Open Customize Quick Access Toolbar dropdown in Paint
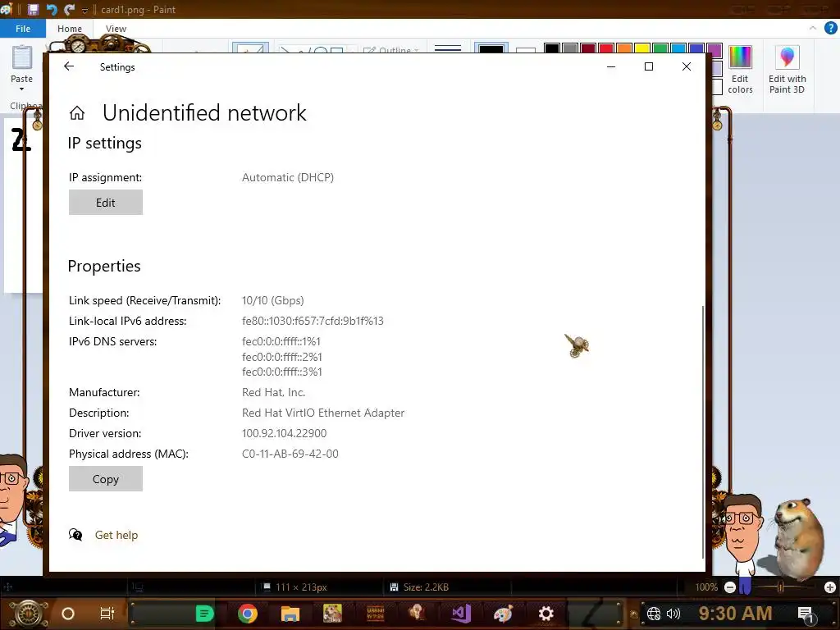The width and height of the screenshot is (840, 630). coord(84,10)
